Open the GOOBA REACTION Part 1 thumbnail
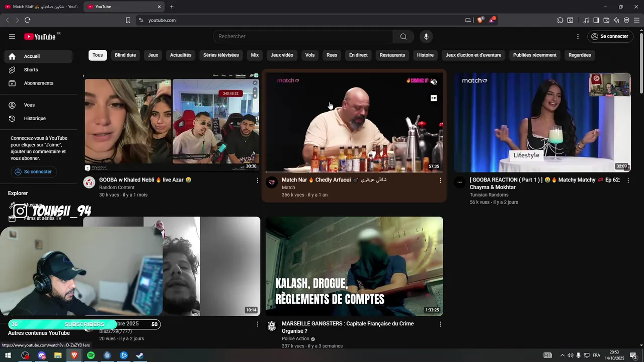The height and width of the screenshot is (362, 644). [542, 123]
